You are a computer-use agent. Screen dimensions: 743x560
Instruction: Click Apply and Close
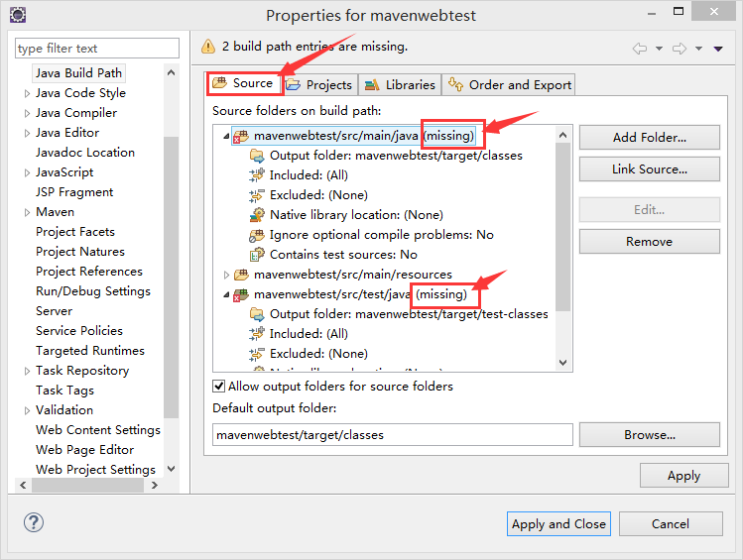point(558,524)
